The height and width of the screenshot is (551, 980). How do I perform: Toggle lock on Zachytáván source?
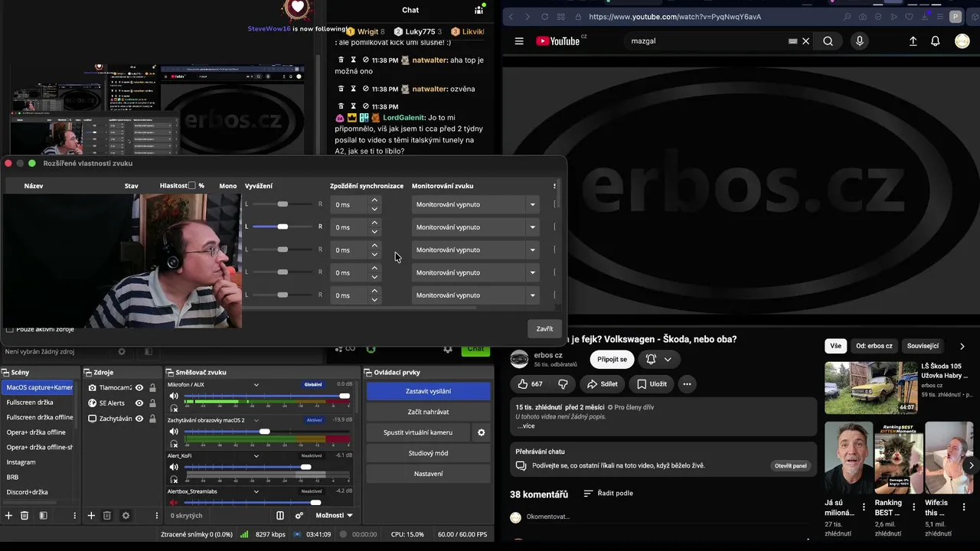tap(152, 419)
